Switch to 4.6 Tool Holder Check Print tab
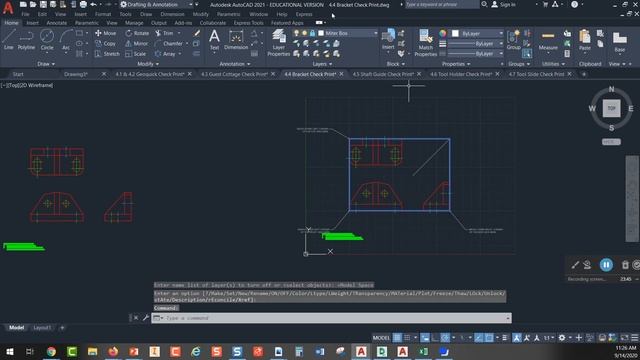Viewport: 640px width, 360px height. pos(460,74)
